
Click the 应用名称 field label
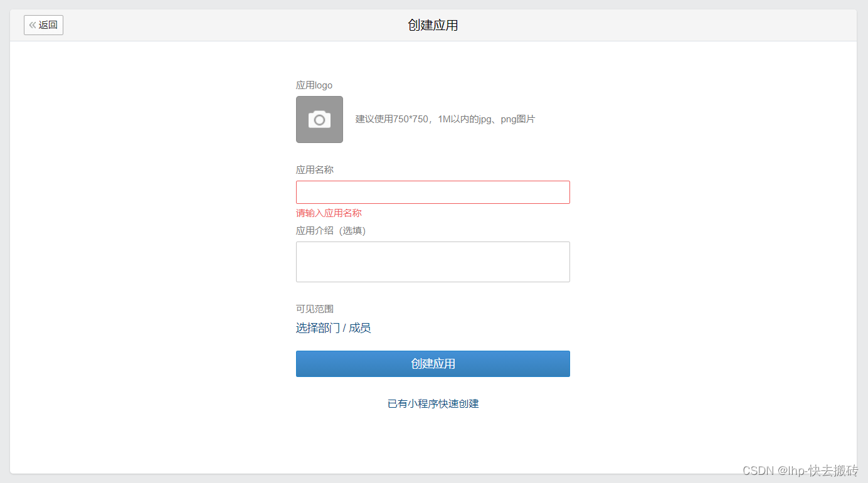click(x=315, y=170)
